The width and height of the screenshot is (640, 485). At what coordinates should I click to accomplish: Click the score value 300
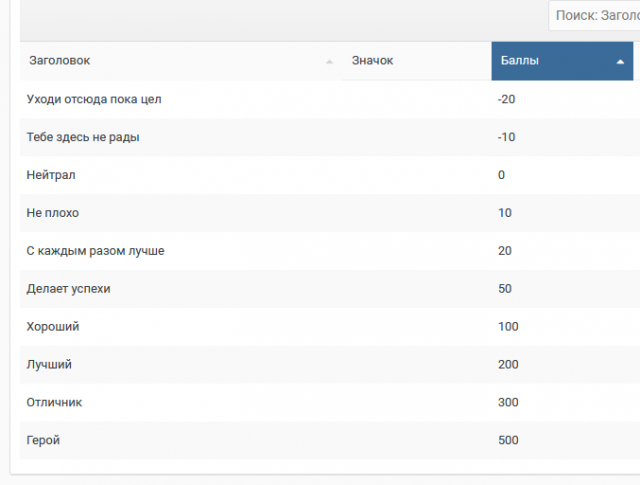pyautogui.click(x=507, y=403)
